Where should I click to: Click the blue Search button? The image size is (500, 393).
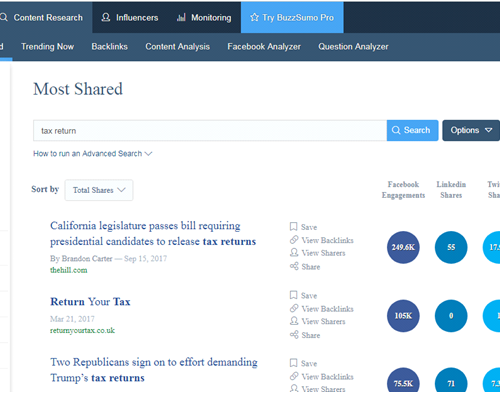[x=412, y=130]
